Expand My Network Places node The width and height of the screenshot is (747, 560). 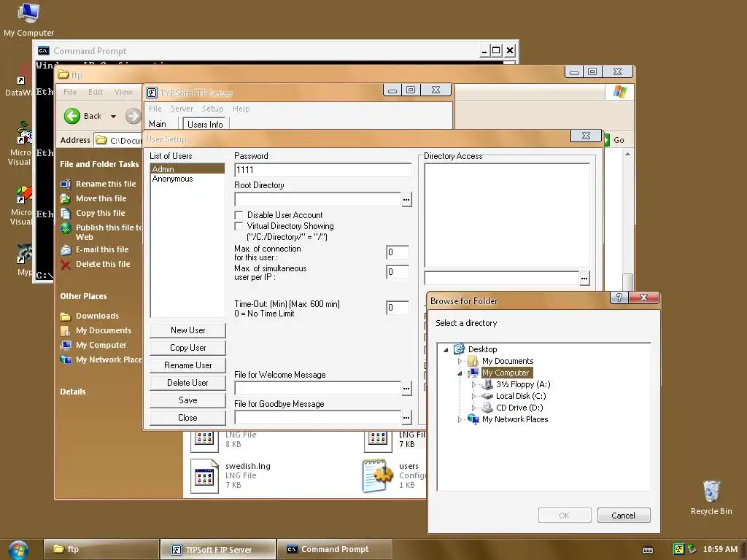(x=460, y=419)
